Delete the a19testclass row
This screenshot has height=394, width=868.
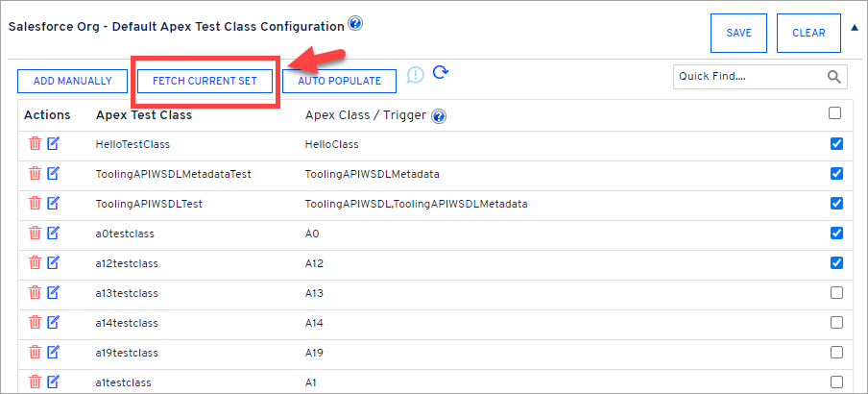[x=35, y=353]
